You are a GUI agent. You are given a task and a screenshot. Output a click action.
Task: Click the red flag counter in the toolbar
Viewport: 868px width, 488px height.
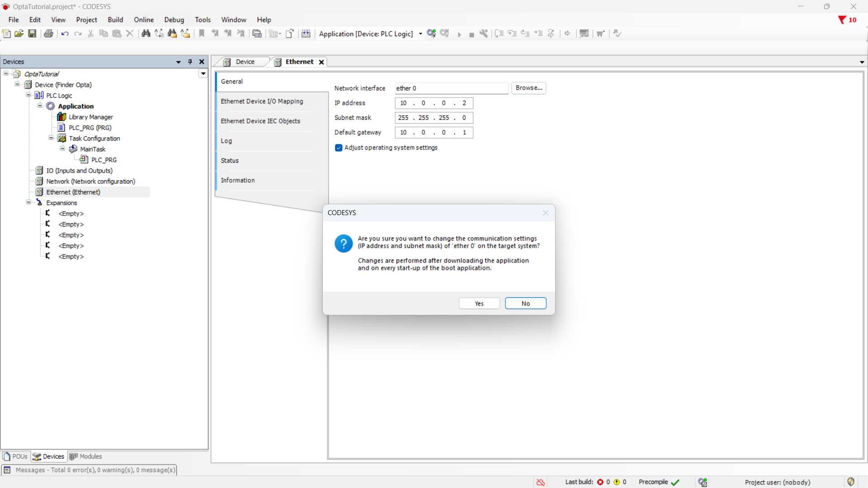click(847, 20)
